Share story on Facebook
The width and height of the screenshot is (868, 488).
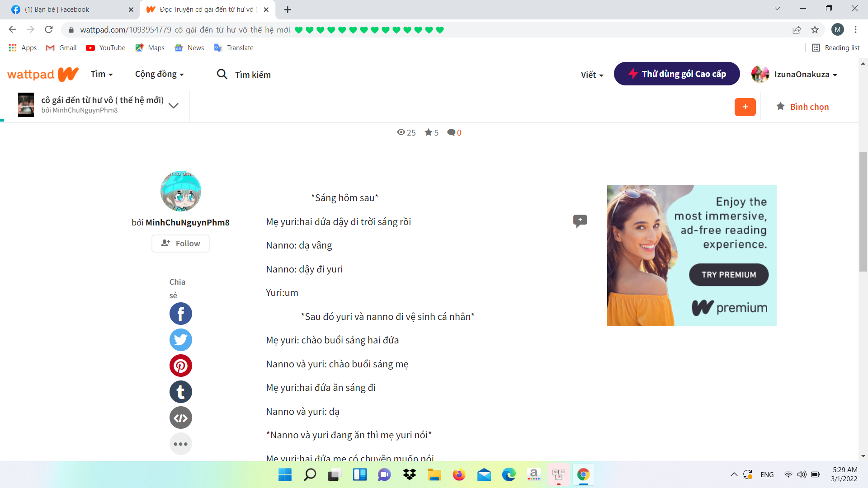tap(180, 314)
